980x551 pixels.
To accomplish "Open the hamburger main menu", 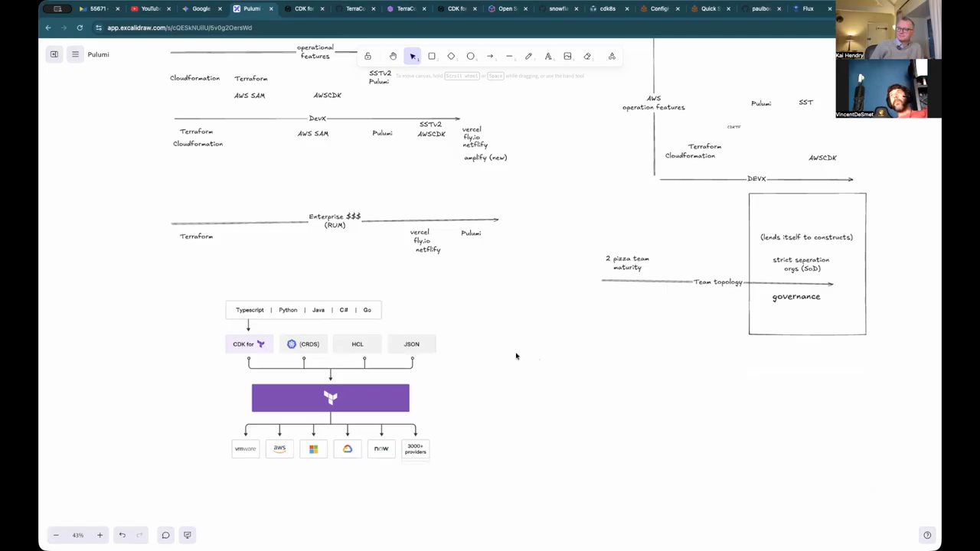I will click(75, 54).
